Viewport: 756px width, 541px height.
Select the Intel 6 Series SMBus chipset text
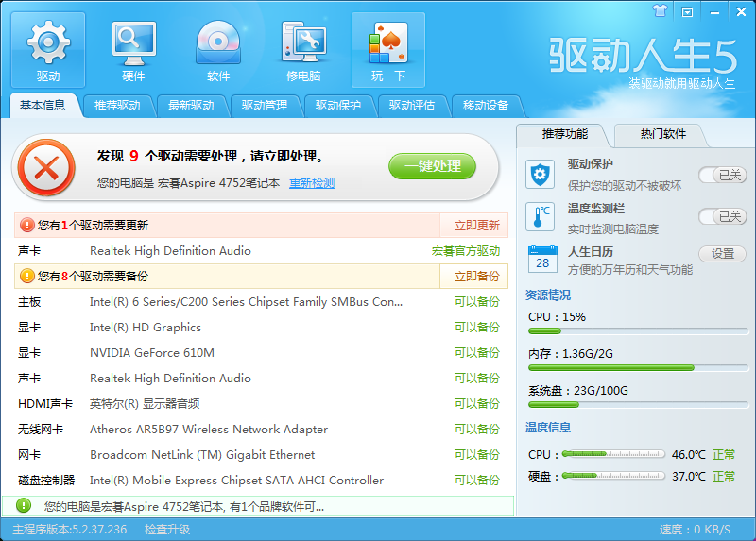(x=246, y=302)
